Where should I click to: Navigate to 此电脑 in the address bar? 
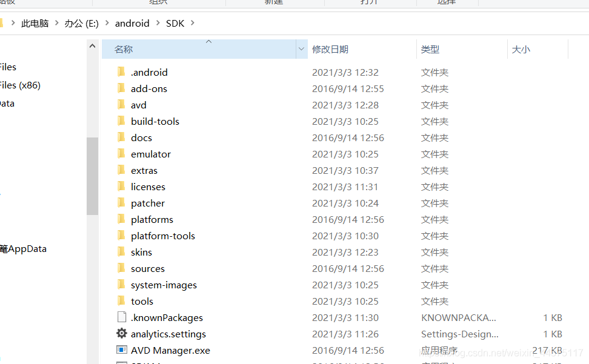pos(35,23)
